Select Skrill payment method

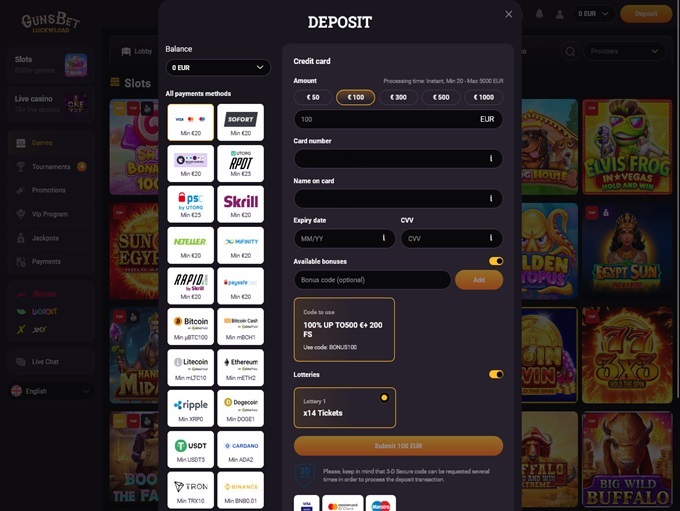point(240,204)
